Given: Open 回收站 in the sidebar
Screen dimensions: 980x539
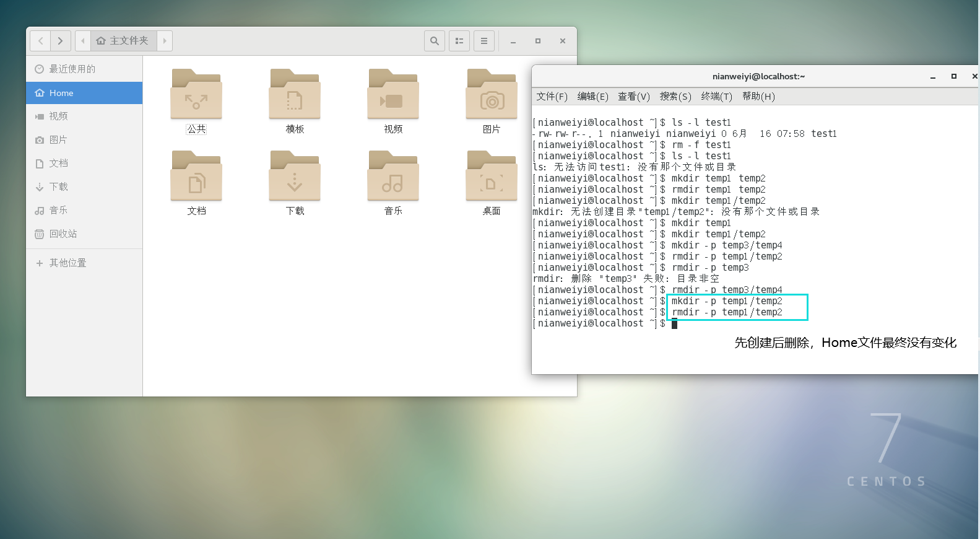Looking at the screenshot, I should click(84, 234).
